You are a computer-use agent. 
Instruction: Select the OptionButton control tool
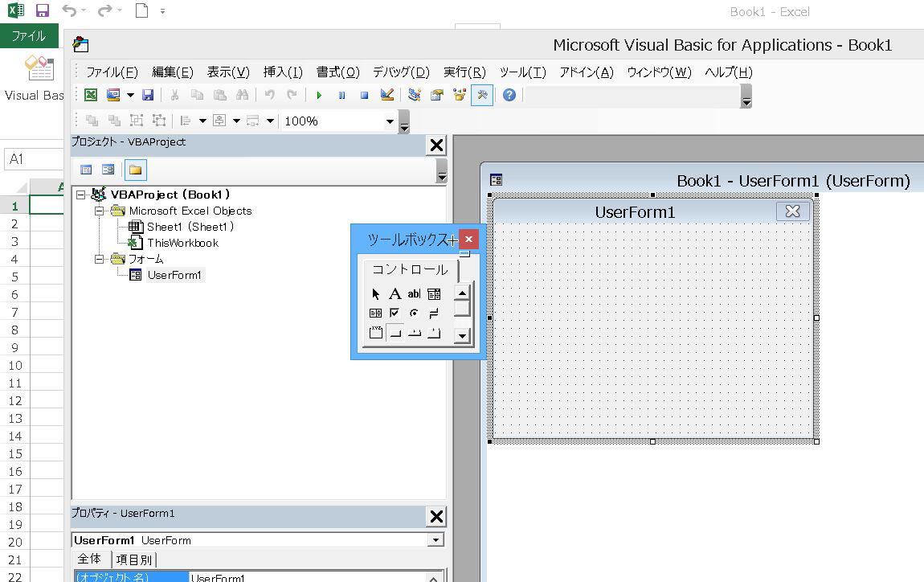pos(415,314)
